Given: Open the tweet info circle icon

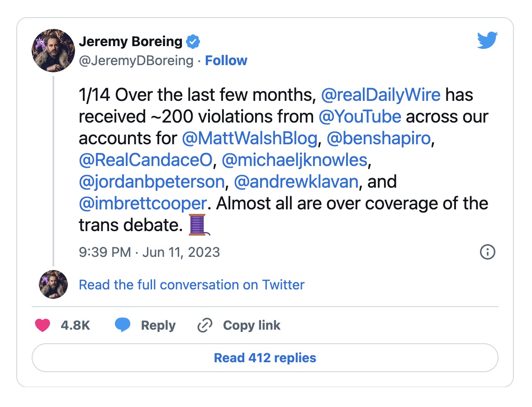Looking at the screenshot, I should pos(488,252).
